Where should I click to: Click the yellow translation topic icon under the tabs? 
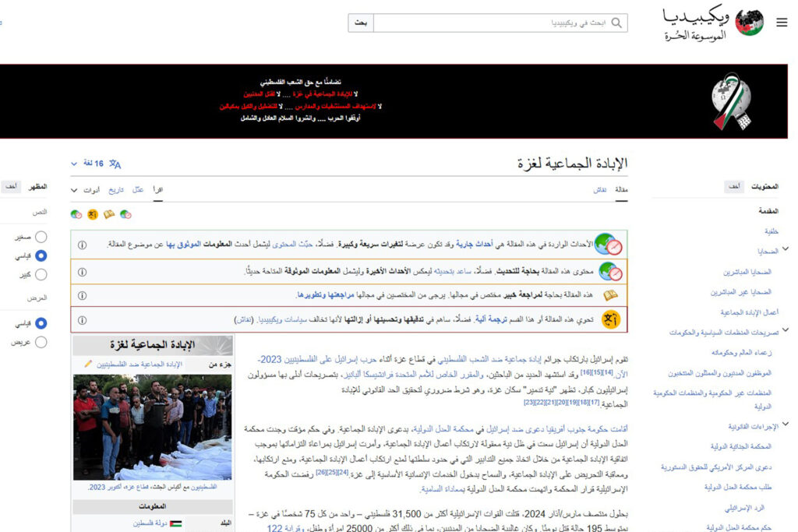[x=92, y=214]
